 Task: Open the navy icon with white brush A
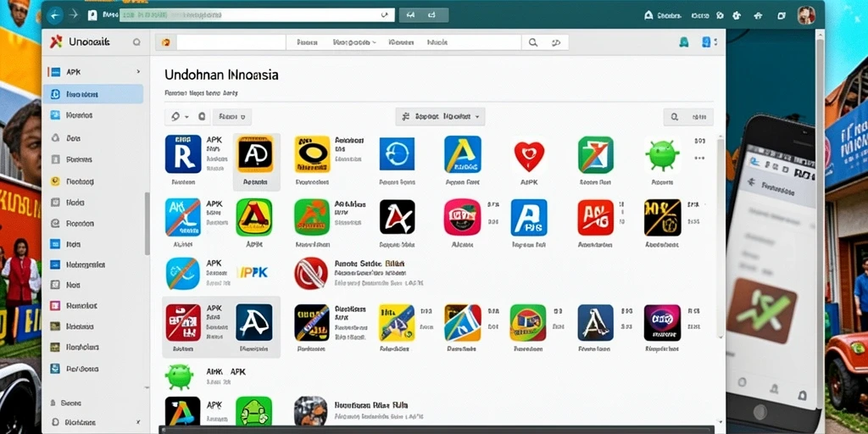(x=254, y=322)
